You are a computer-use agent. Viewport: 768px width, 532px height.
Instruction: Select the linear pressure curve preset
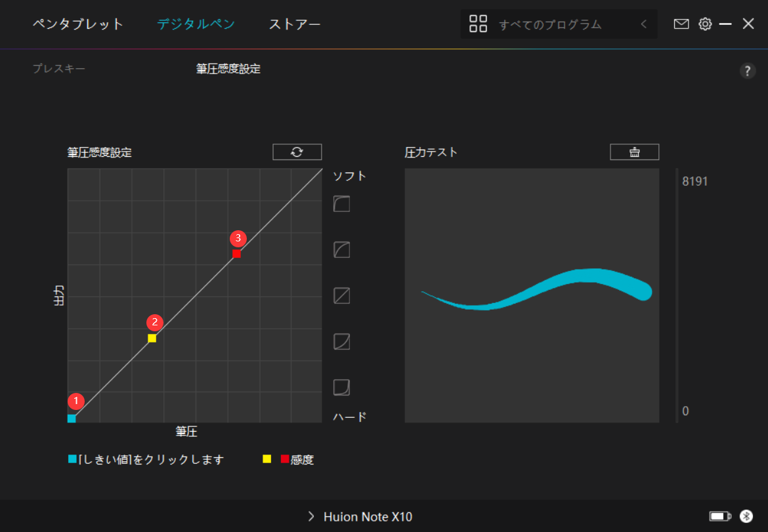[341, 296]
